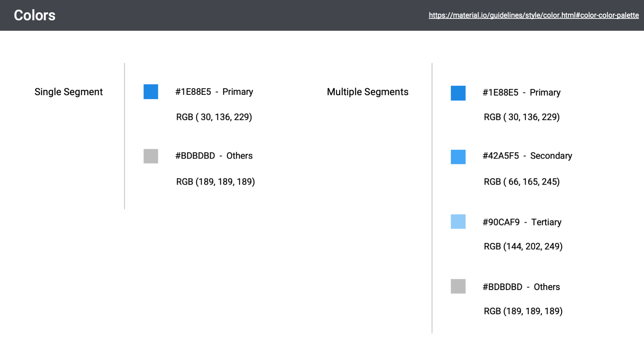
Task: Click Multiple Segments' "#1E88E5 - Primary" label
Action: click(521, 93)
